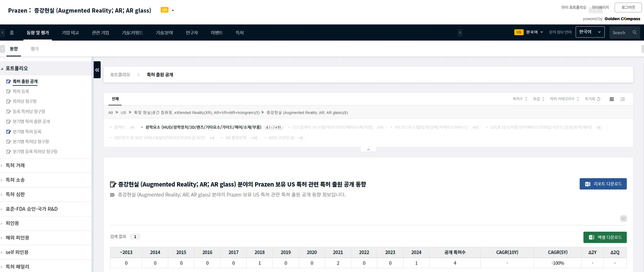The image size is (644, 272).
Task: Open the 기업 비교 menu
Action: pyautogui.click(x=70, y=33)
